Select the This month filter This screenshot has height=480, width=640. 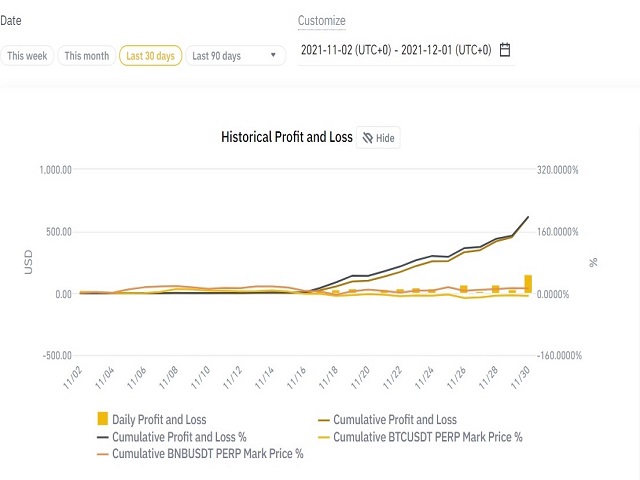pos(87,56)
